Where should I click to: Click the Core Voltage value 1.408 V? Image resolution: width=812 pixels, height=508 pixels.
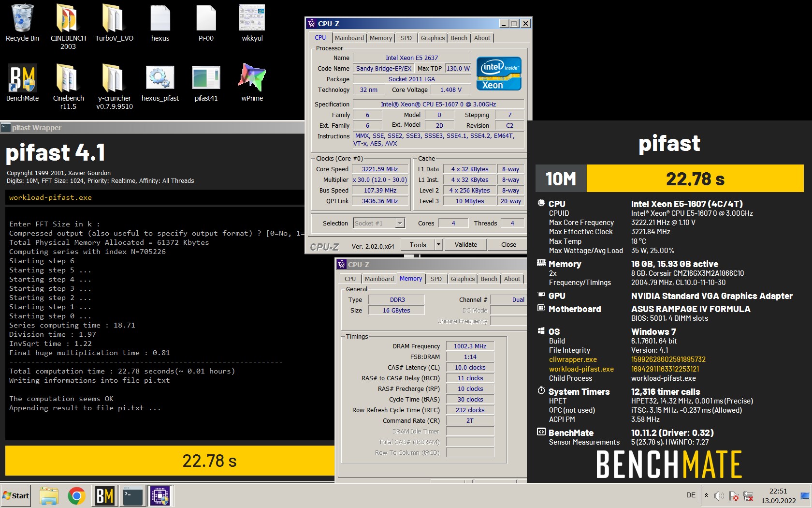point(450,90)
